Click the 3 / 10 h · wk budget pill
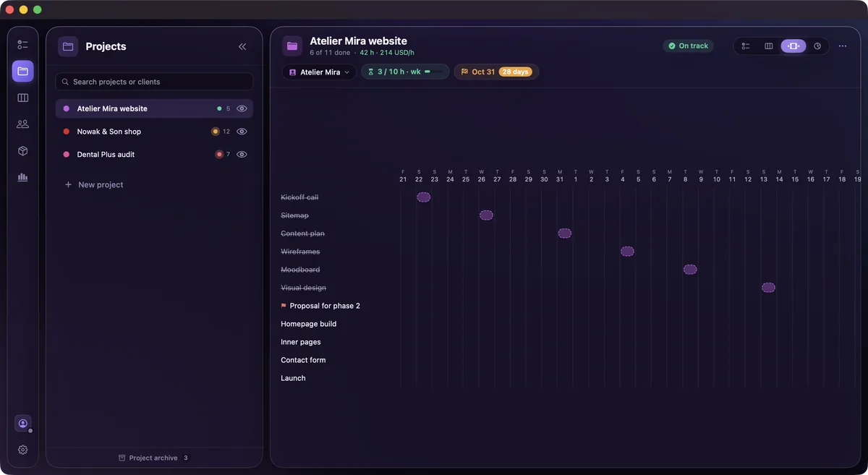This screenshot has height=475, width=868. (405, 72)
